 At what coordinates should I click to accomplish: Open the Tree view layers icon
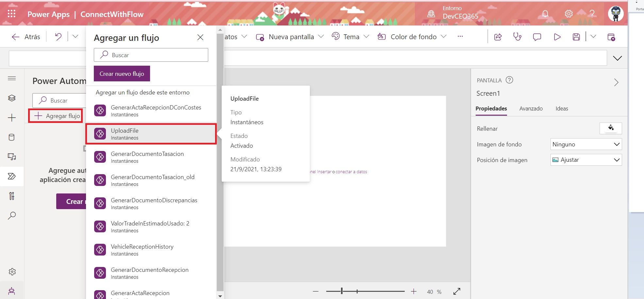tap(12, 98)
